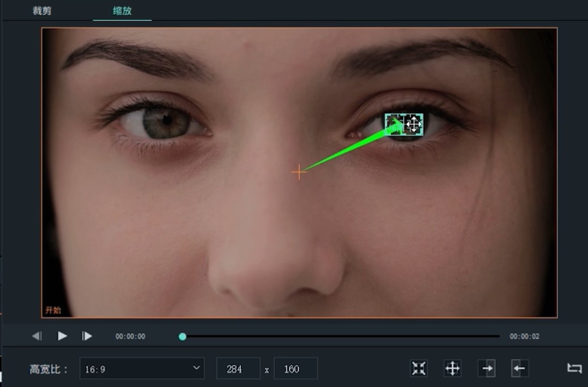Click the height field showing 160
Image resolution: width=588 pixels, height=387 pixels.
(x=295, y=369)
